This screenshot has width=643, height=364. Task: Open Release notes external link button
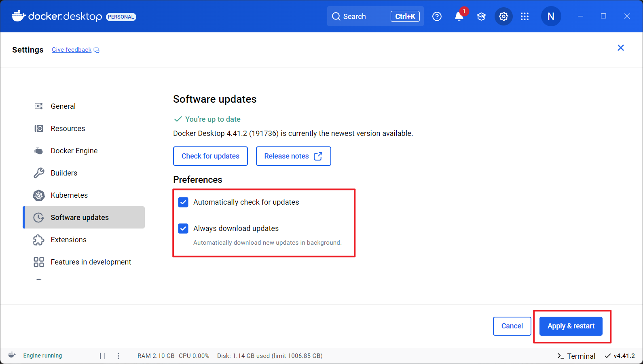click(294, 156)
